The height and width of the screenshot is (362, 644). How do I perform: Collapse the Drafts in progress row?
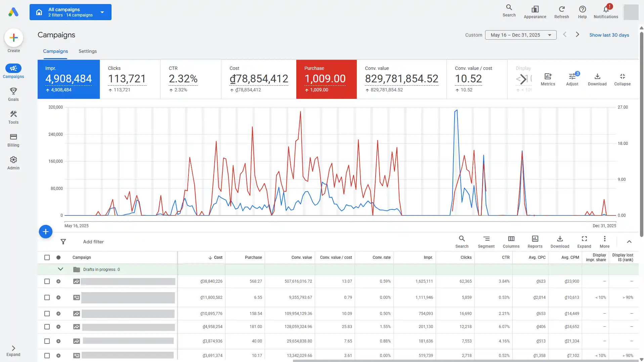(x=60, y=269)
